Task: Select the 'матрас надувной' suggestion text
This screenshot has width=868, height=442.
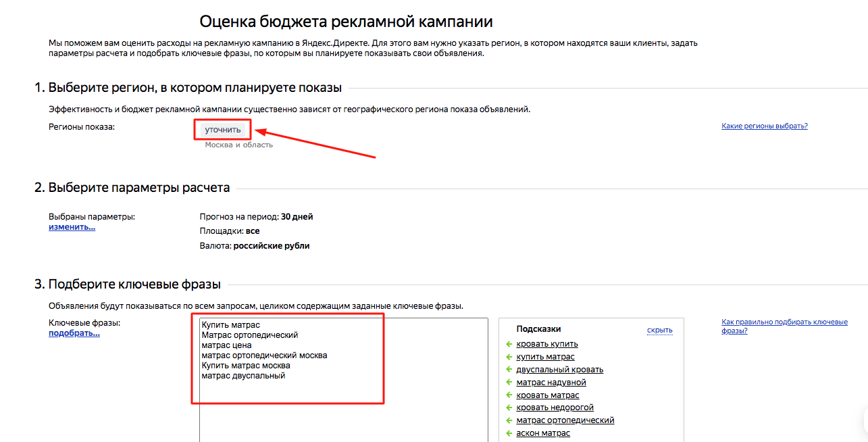Action: coord(551,383)
